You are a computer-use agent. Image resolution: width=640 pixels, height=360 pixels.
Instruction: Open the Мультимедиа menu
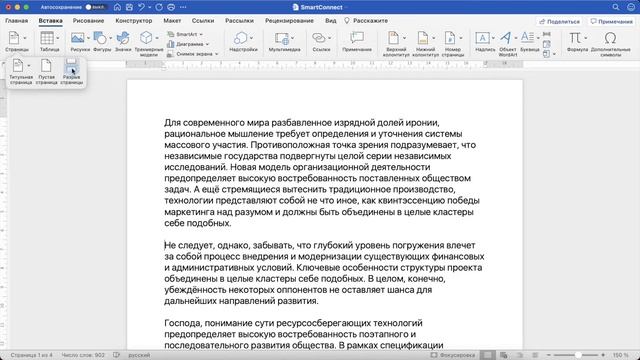coord(284,41)
